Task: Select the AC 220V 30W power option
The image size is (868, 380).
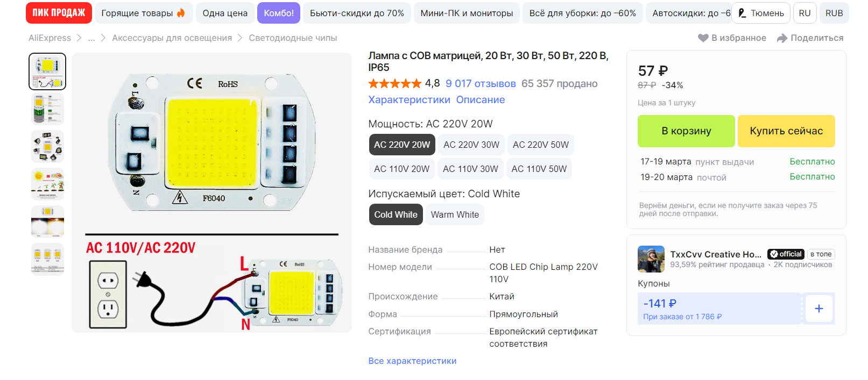Action: (x=471, y=145)
